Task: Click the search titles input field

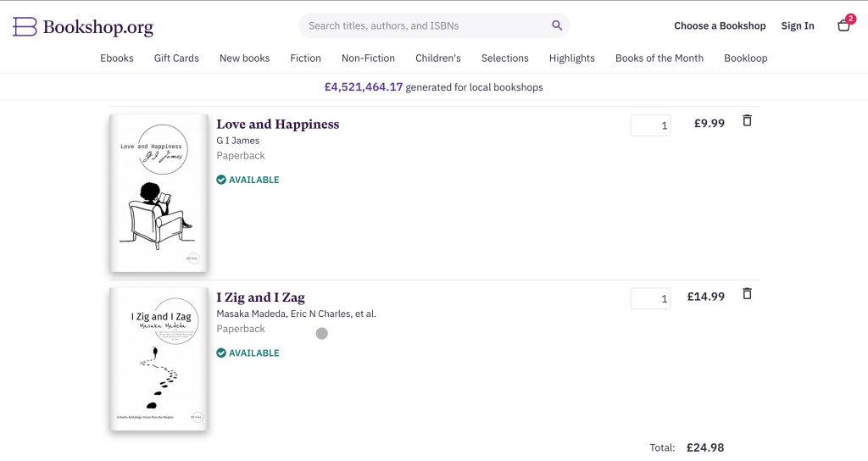Action: [x=424, y=25]
